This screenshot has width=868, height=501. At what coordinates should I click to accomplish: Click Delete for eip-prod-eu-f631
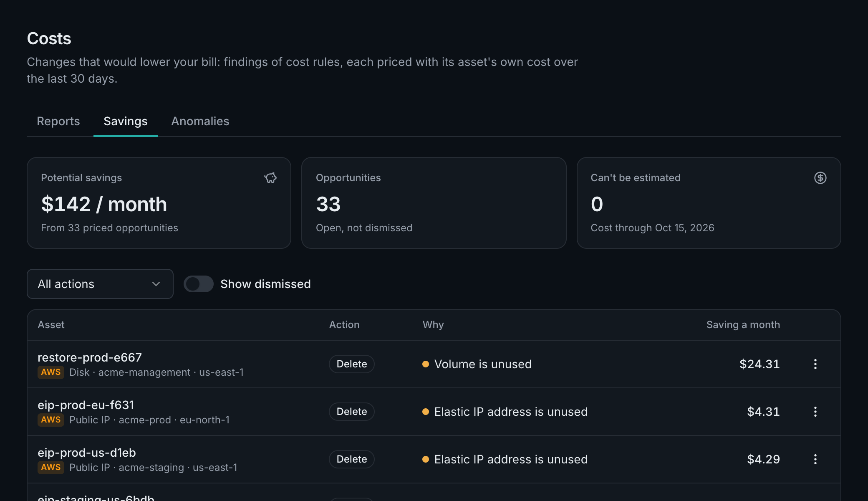(352, 412)
